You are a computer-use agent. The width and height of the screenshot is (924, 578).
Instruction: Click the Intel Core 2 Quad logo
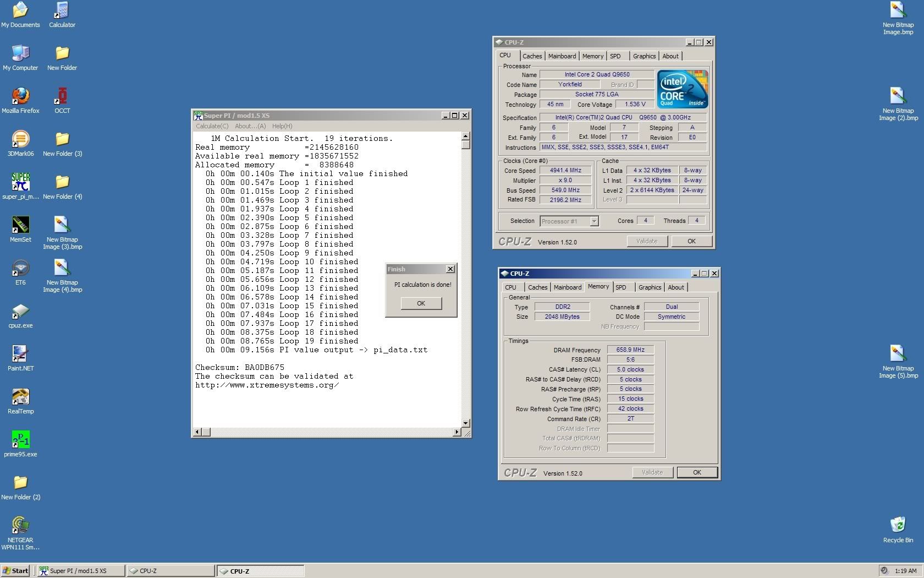point(683,89)
